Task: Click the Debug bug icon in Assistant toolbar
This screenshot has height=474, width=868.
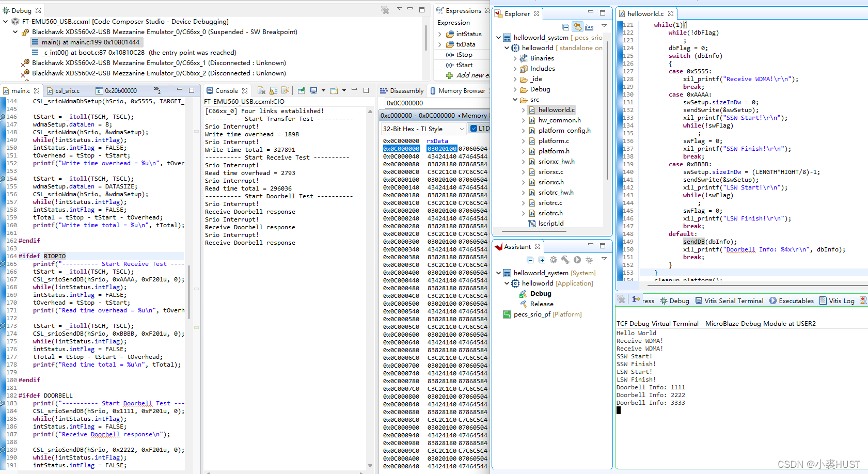Action: tap(589, 260)
